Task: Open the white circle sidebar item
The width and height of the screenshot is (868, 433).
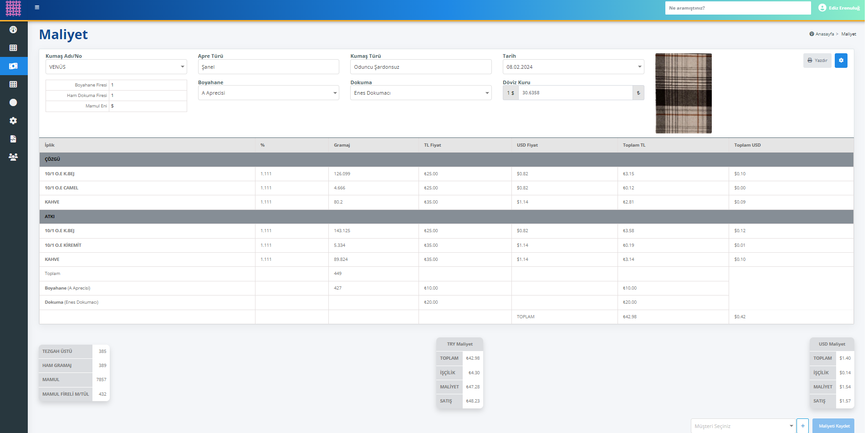Action: pyautogui.click(x=13, y=102)
